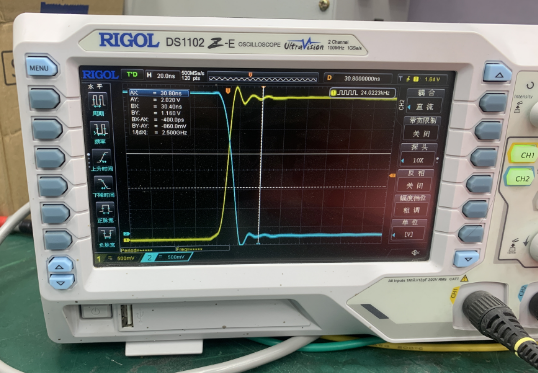Click the highlighted AX cursor readout row

click(159, 93)
